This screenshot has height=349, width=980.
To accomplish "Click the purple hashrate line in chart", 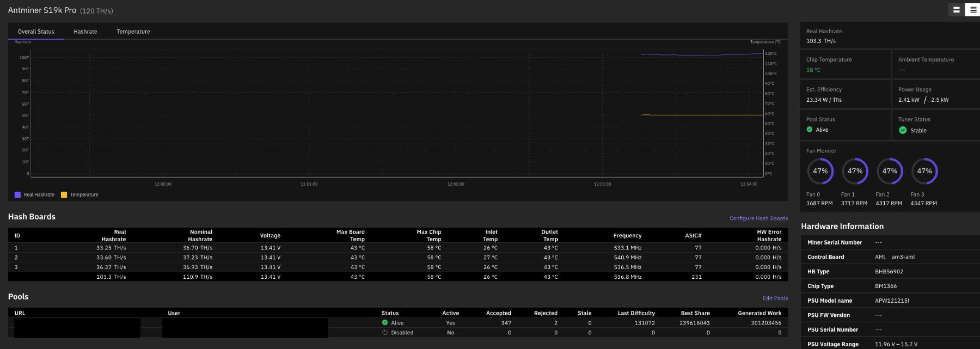I will pyautogui.click(x=702, y=54).
